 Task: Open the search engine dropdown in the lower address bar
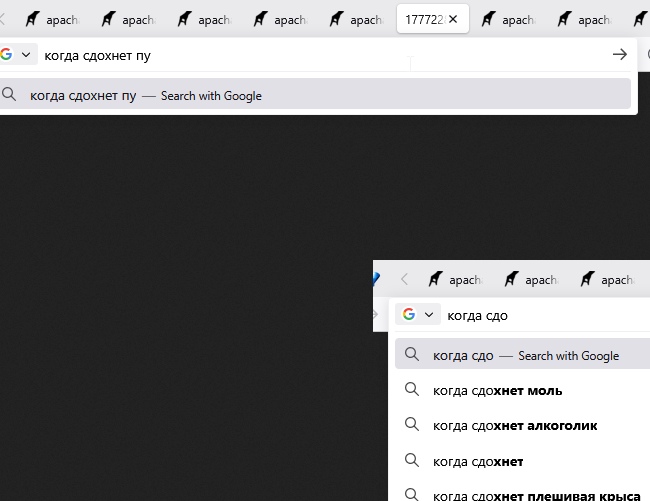(429, 315)
